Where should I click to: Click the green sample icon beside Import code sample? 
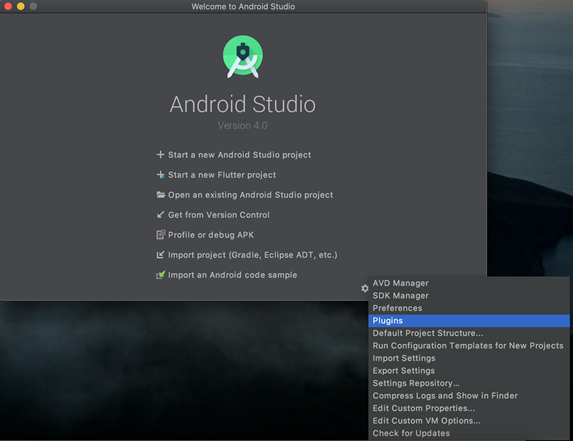pos(160,274)
